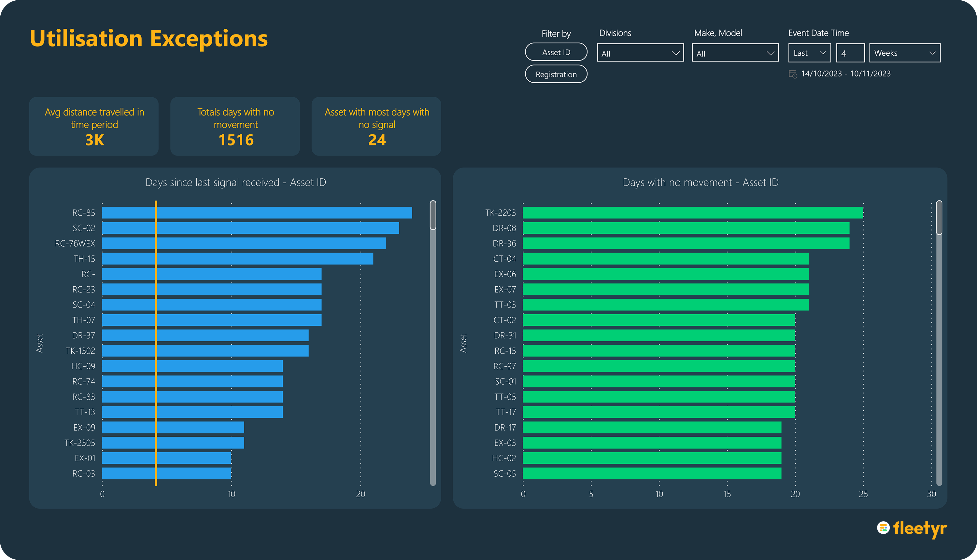Select the SC-05 green bar

tap(652, 473)
